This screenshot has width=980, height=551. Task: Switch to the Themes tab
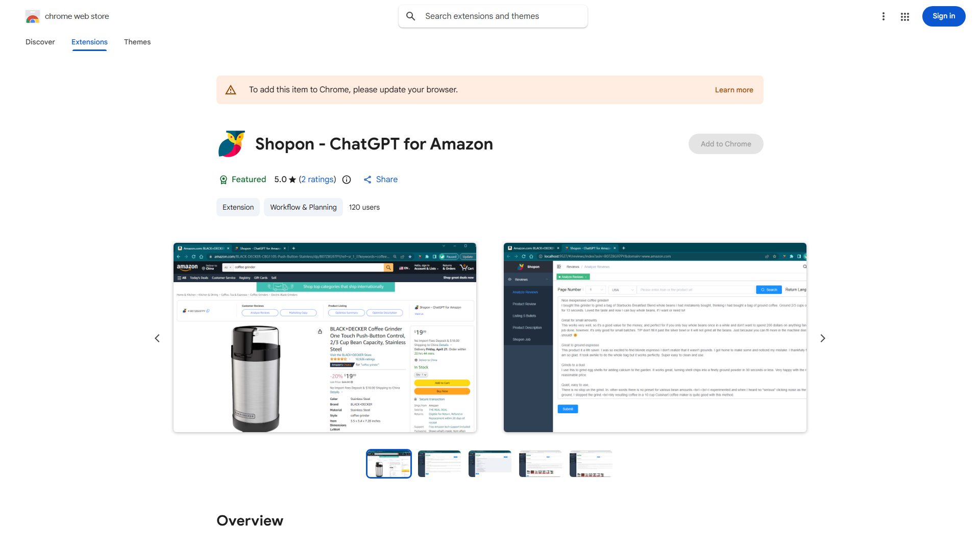(137, 42)
